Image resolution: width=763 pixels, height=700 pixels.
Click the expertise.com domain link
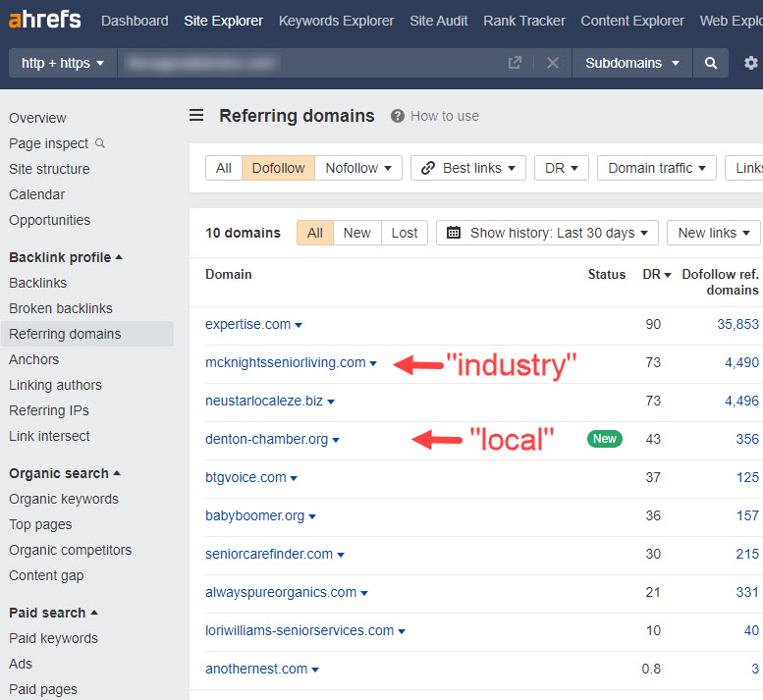pos(247,324)
